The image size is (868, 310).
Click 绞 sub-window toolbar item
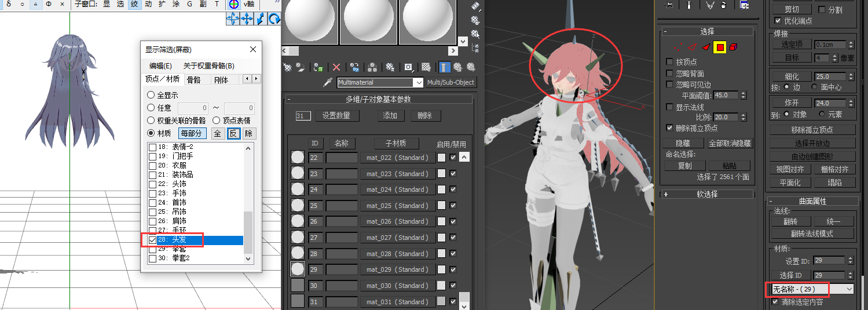tap(134, 4)
